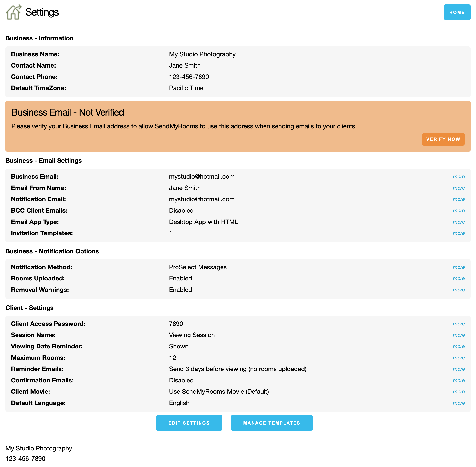This screenshot has height=467, width=476.
Task: Open Manage Templates
Action: [271, 423]
